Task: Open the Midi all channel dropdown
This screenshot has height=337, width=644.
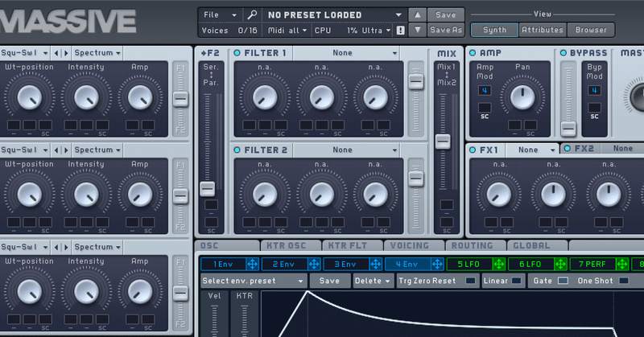Action: (287, 31)
